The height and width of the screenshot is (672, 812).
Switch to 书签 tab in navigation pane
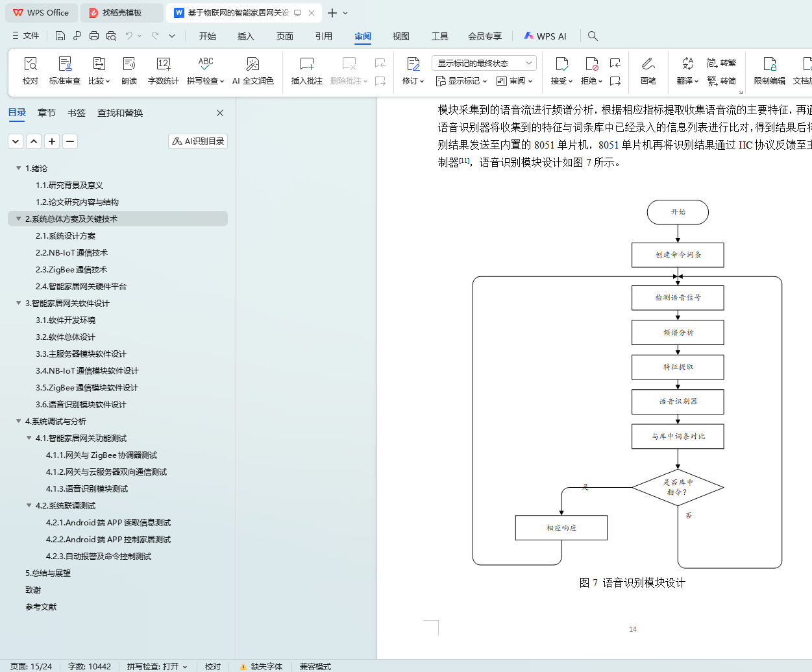point(77,113)
